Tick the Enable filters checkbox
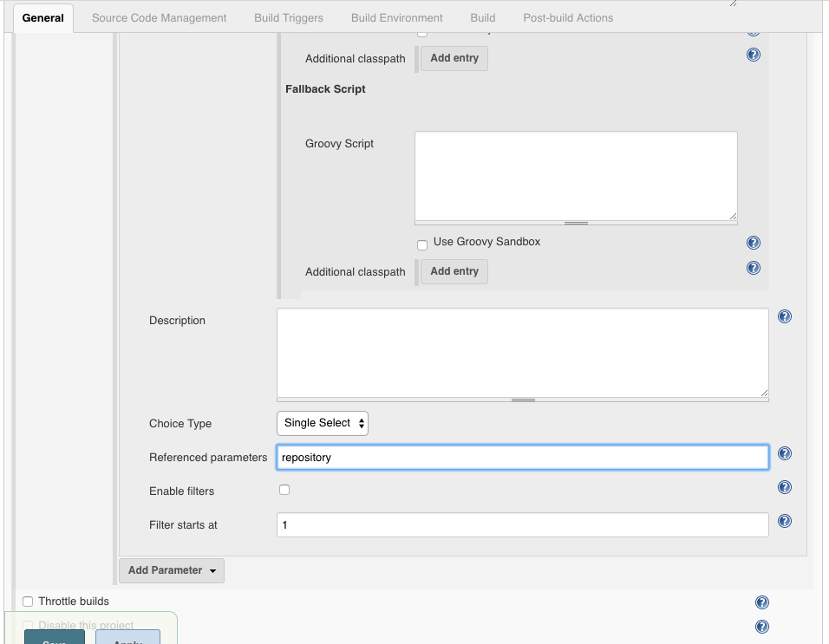The width and height of the screenshot is (829, 644). click(284, 491)
